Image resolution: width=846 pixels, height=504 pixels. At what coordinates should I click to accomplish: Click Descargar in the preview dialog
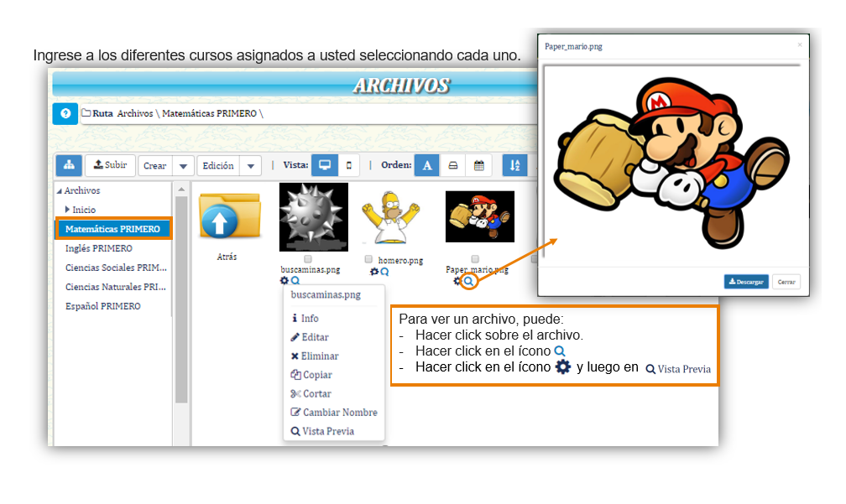click(746, 282)
